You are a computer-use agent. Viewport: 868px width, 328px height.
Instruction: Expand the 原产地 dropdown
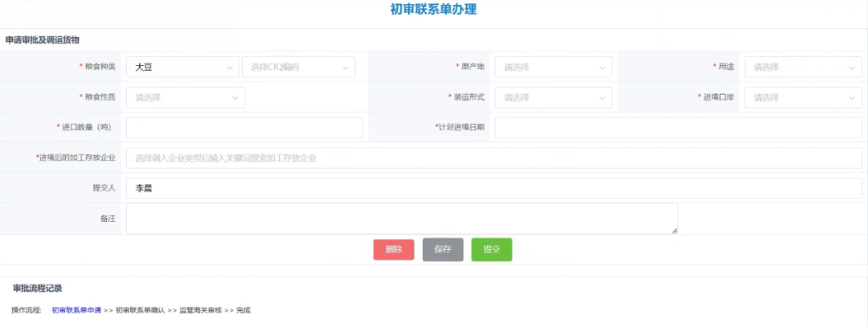[554, 67]
